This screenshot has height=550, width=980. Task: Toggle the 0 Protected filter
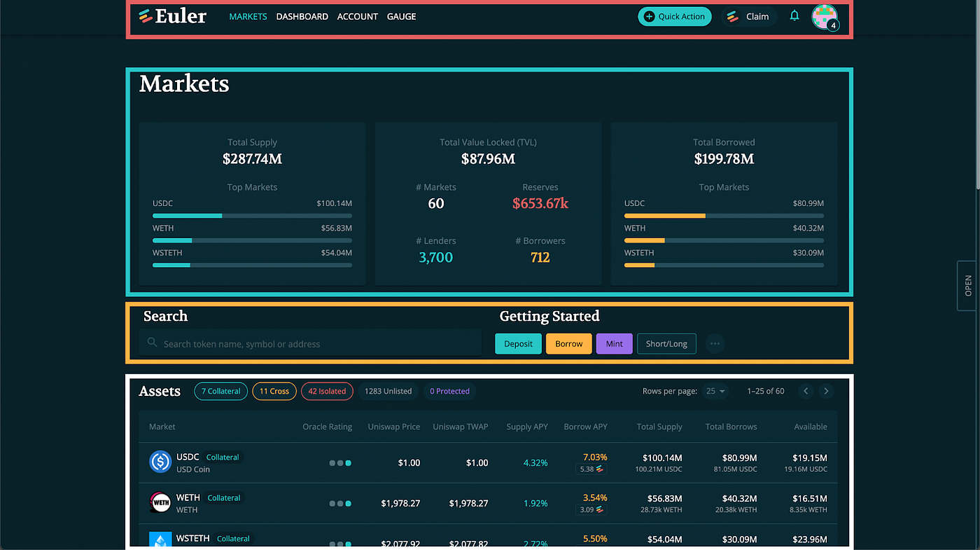[449, 391]
